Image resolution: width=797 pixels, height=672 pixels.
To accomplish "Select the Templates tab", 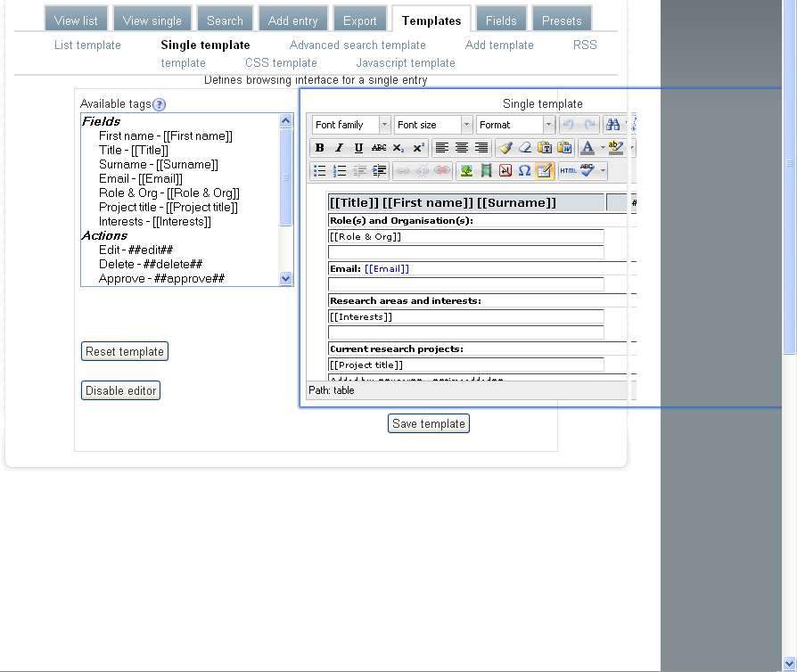I will click(x=431, y=20).
